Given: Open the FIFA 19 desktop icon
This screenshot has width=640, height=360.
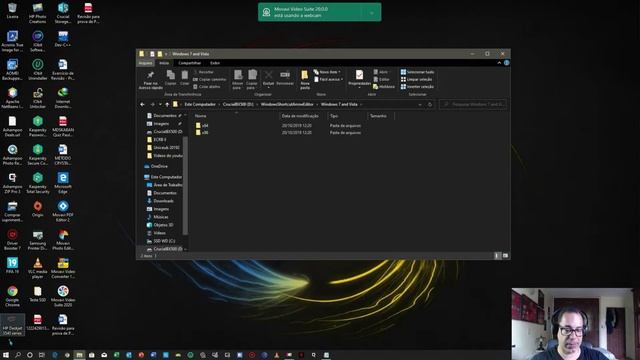Looking at the screenshot, I should pyautogui.click(x=12, y=266).
